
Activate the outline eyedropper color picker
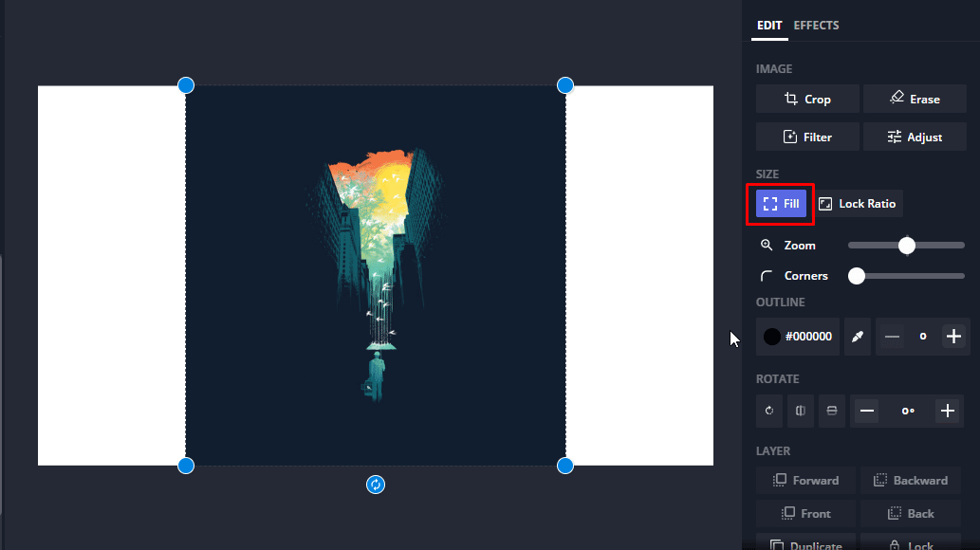point(858,337)
